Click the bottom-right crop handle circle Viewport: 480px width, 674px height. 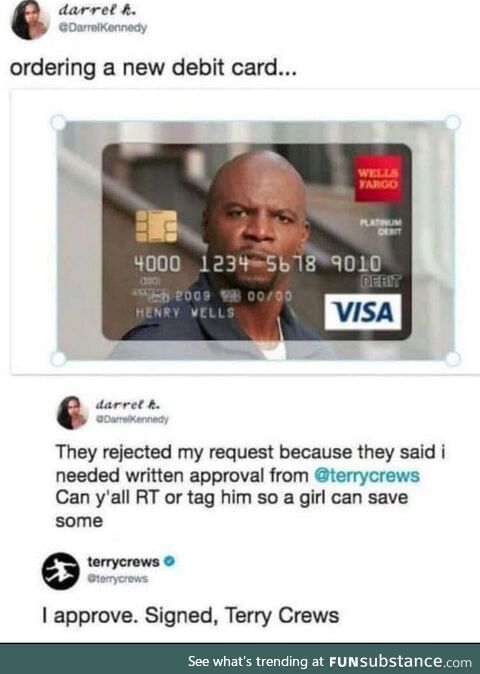[x=452, y=358]
